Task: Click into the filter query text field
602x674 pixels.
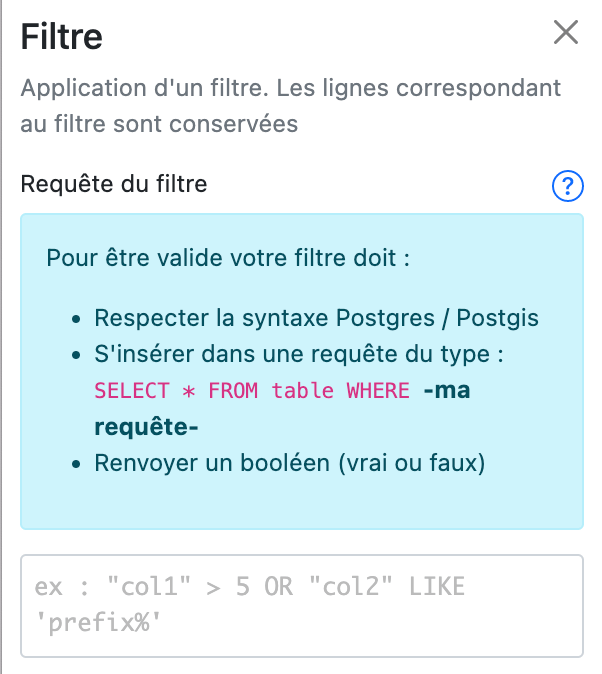Action: (301, 606)
